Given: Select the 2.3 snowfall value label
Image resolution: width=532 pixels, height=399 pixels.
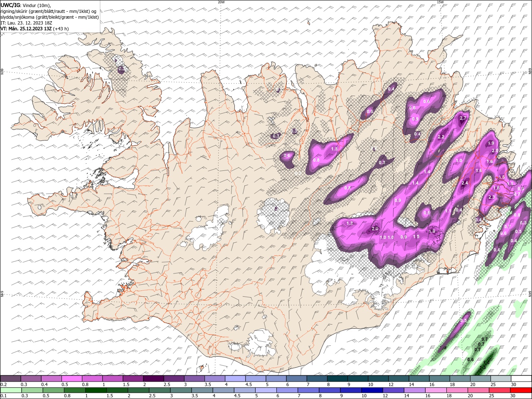Looking at the screenshot, I should 492,197.
